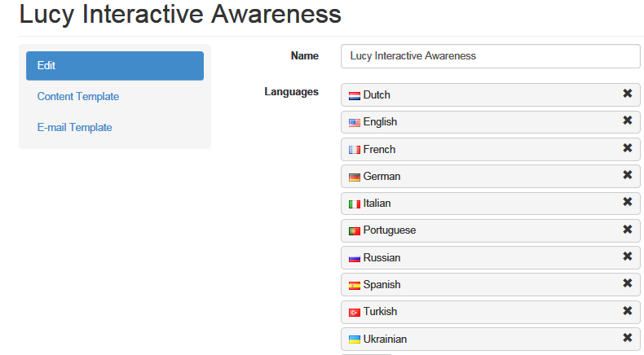The width and height of the screenshot is (644, 355).
Task: Remove the English language entry
Action: pos(627,121)
